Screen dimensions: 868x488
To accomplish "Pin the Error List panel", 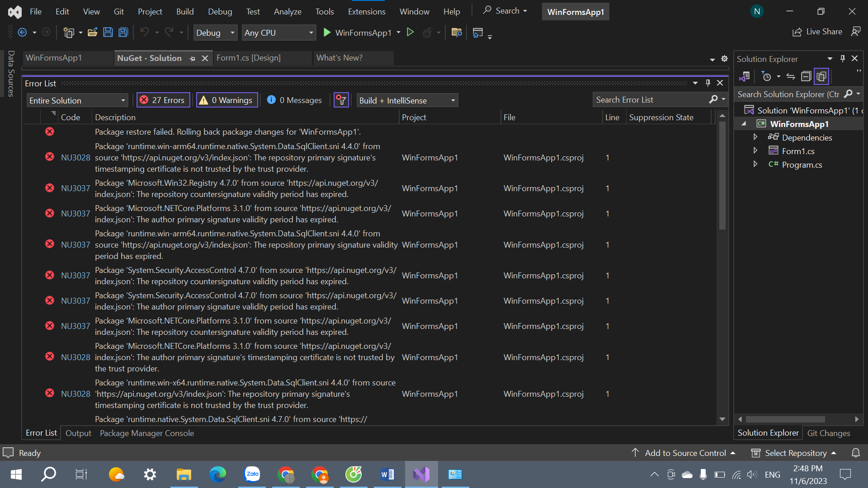I will pos(708,83).
